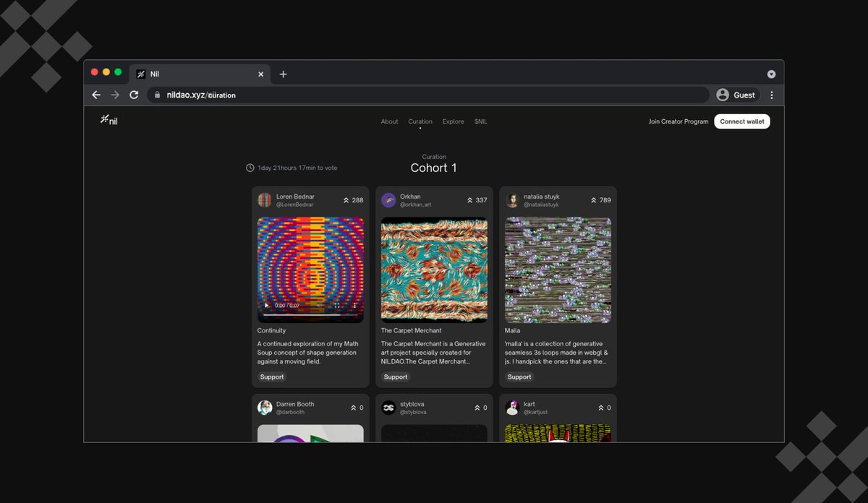Open Darren Booth's artwork thumbnail
This screenshot has height=503, width=868.
[310, 433]
